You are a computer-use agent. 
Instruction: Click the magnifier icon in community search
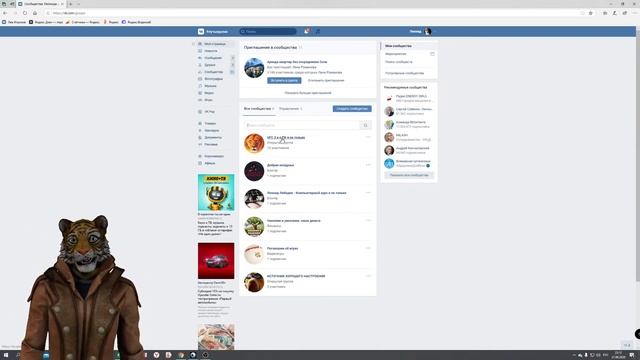pos(366,125)
